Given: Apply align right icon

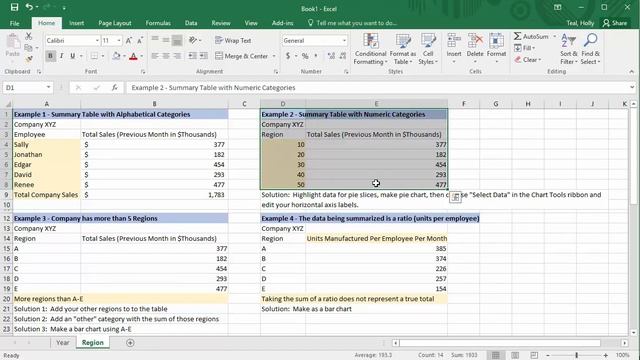Looking at the screenshot, I should [x=177, y=56].
